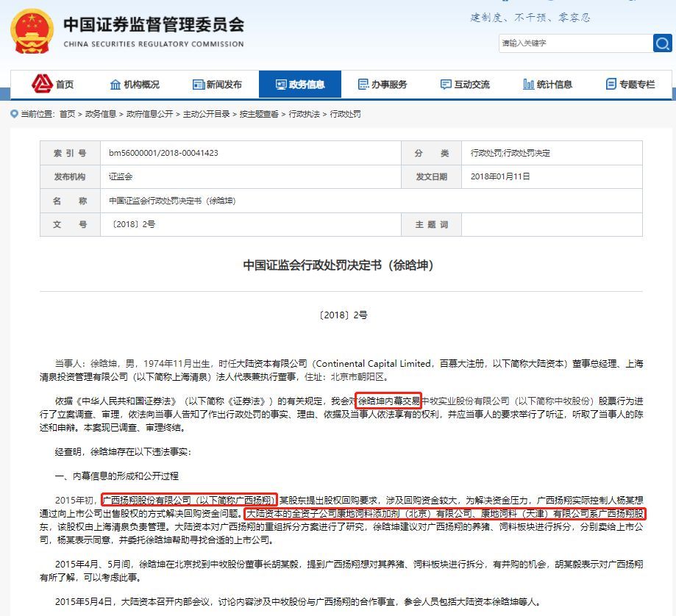The image size is (676, 616).
Task: Click the national emblem logo
Action: click(32, 32)
